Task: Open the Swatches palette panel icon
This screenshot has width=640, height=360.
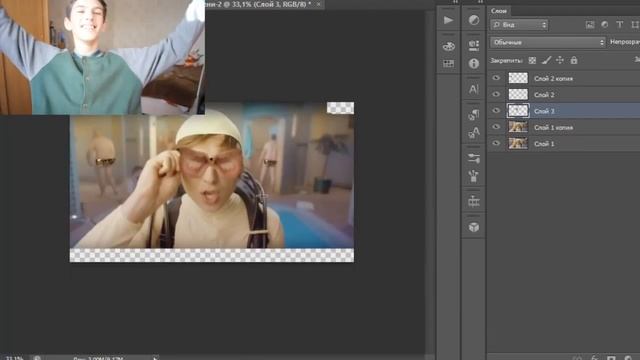Action: coord(448,47)
